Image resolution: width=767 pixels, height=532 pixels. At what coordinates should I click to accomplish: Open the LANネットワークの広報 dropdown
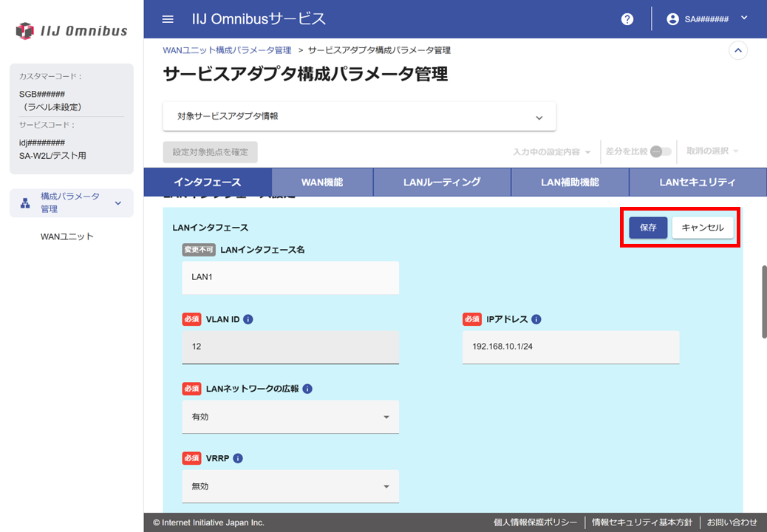point(290,417)
